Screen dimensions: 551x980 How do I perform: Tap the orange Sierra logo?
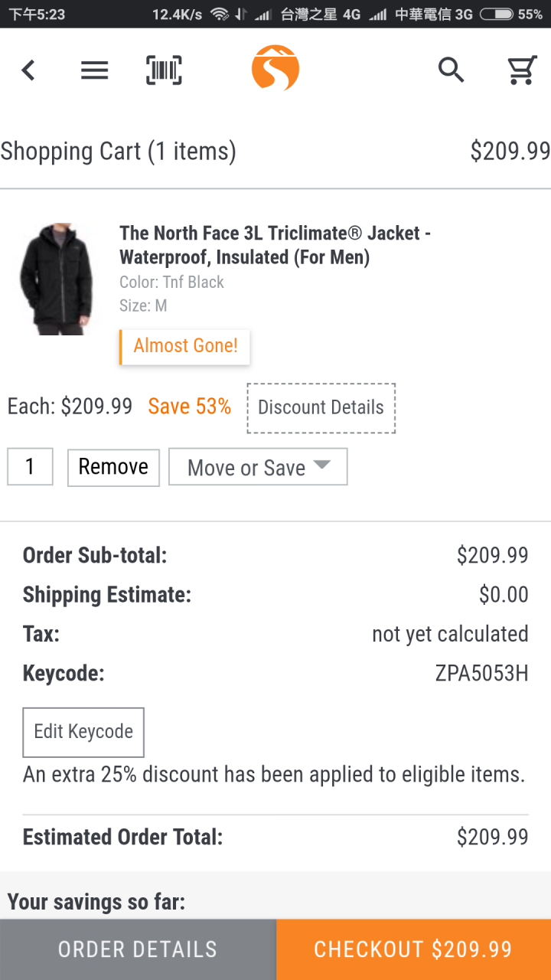(275, 68)
